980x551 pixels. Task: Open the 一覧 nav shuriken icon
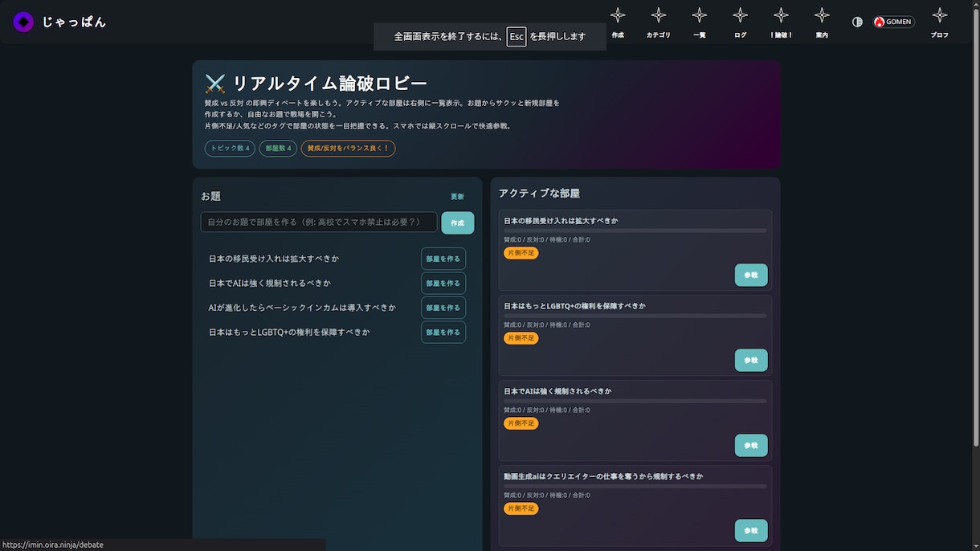tap(700, 15)
